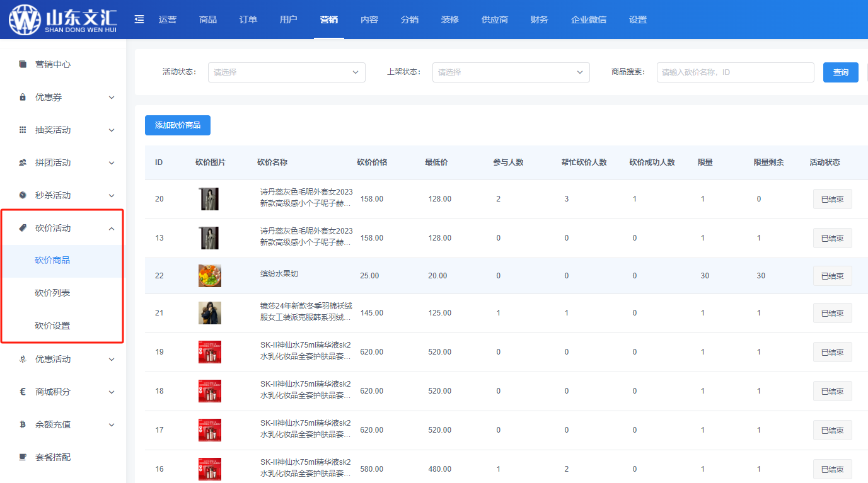The image size is (868, 483).
Task: Click 已结束 status for ID 20
Action: [833, 200]
